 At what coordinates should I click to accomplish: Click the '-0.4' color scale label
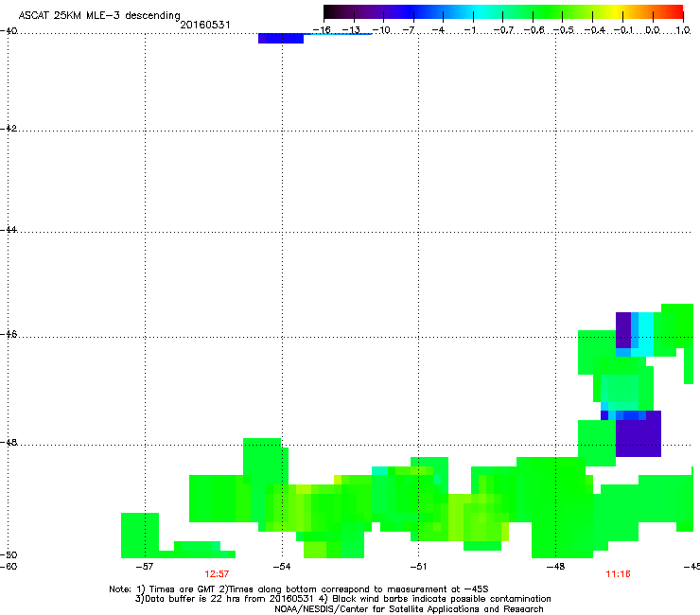(x=594, y=30)
